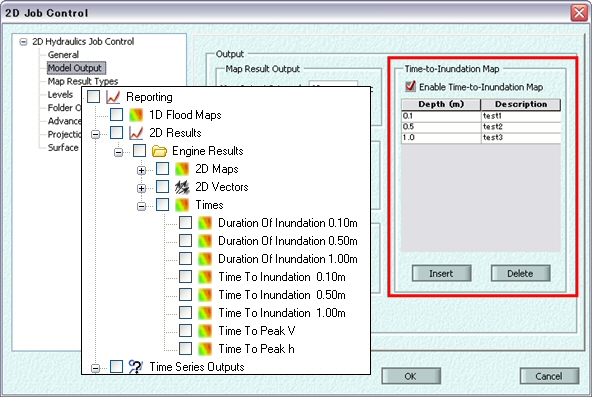Click the Time Series Outputs question icon
Screen dimensions: 593x398
[x=136, y=367]
